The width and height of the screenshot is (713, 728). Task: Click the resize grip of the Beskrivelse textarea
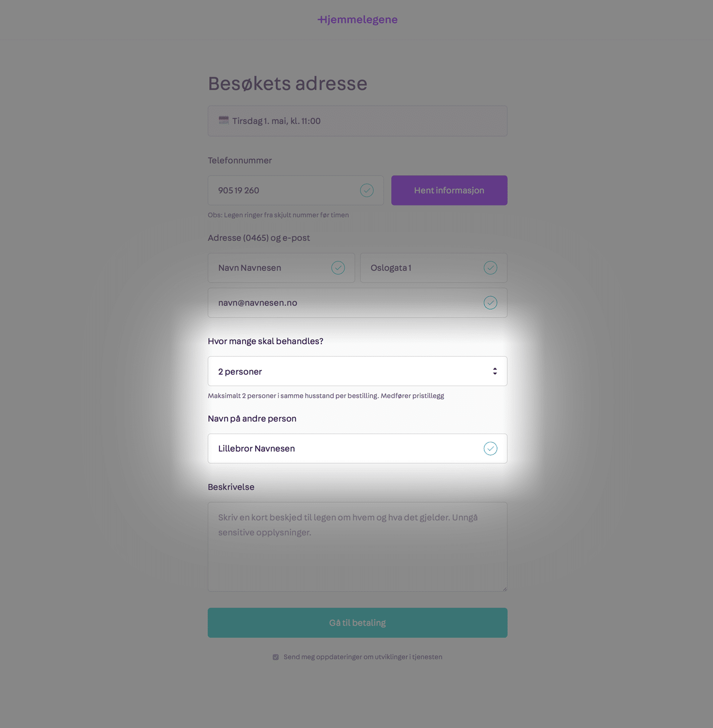(x=505, y=589)
